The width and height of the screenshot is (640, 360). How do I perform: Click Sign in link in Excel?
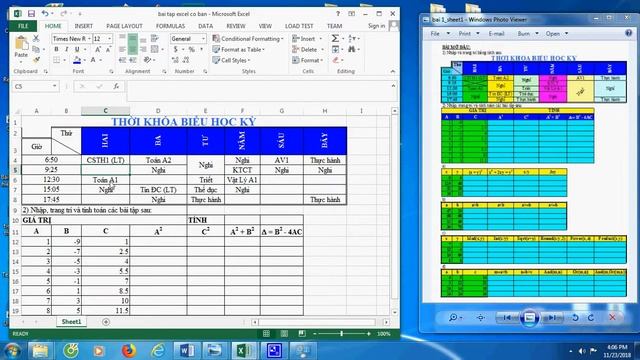376,26
